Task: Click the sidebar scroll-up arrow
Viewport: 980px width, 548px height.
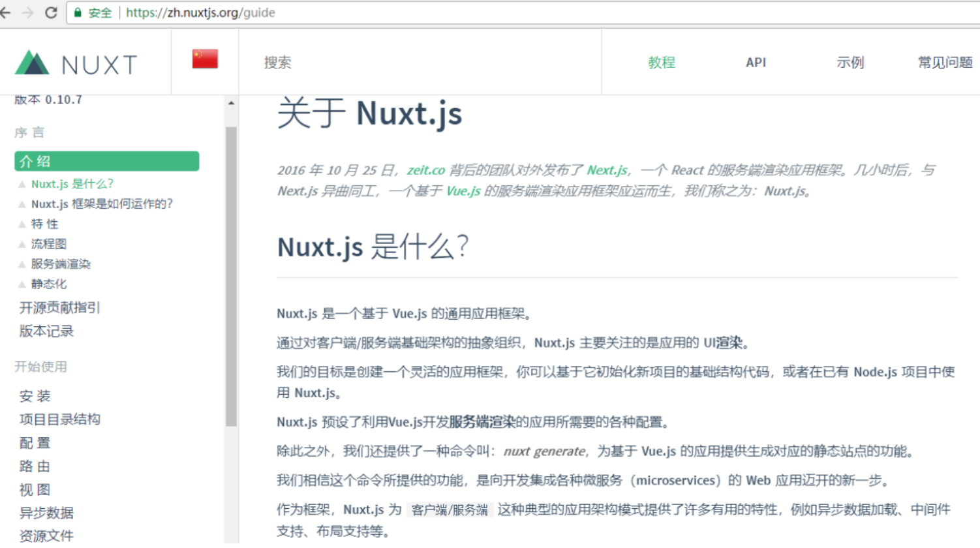Action: click(x=231, y=103)
